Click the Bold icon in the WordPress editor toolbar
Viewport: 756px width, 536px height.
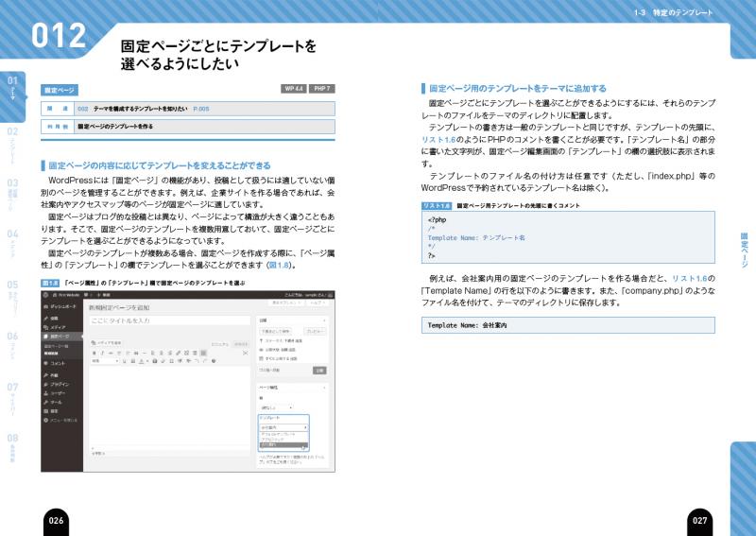click(x=94, y=354)
